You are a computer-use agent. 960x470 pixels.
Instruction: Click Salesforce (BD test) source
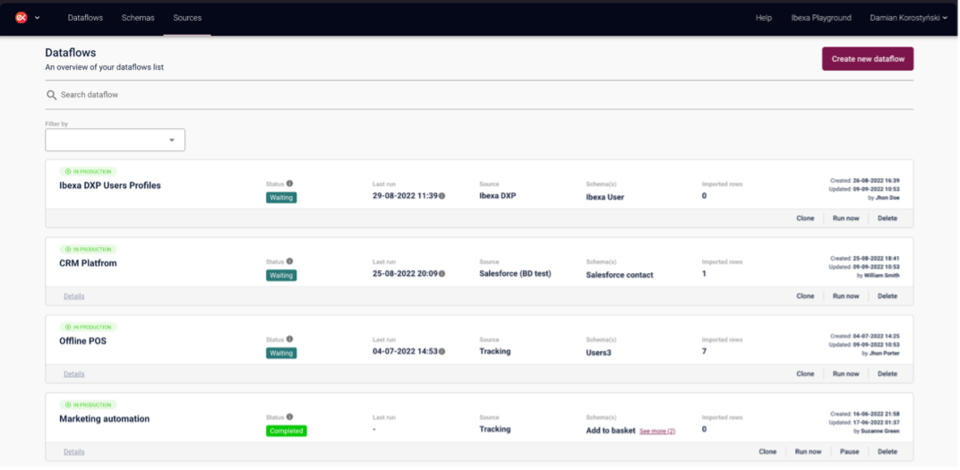515,274
